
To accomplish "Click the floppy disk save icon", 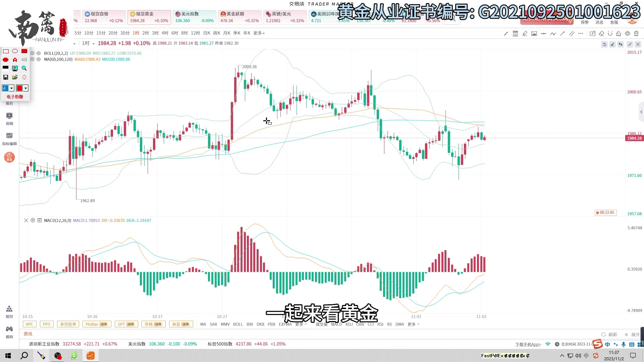I will [x=6, y=77].
